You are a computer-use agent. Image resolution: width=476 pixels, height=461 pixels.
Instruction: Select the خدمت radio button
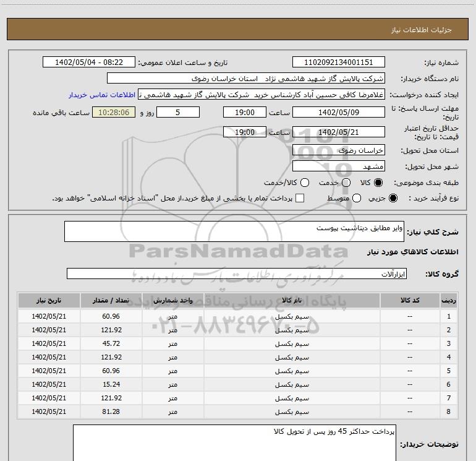346,183
